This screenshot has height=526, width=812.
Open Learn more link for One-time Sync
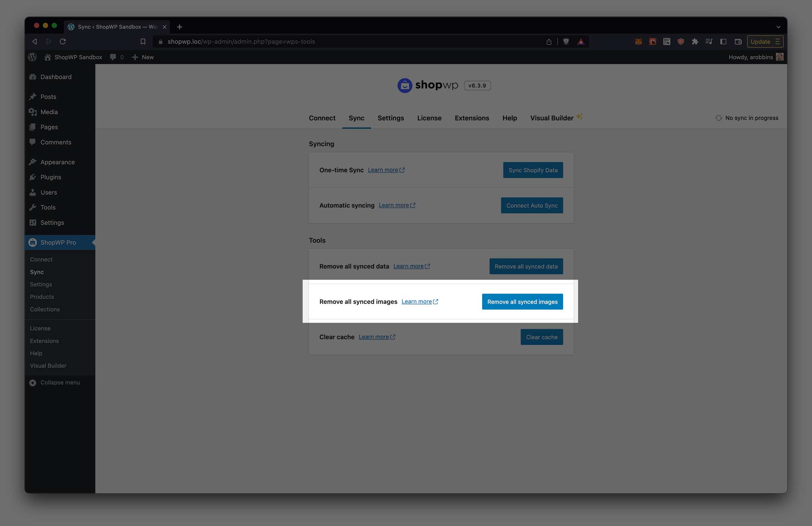tap(386, 170)
